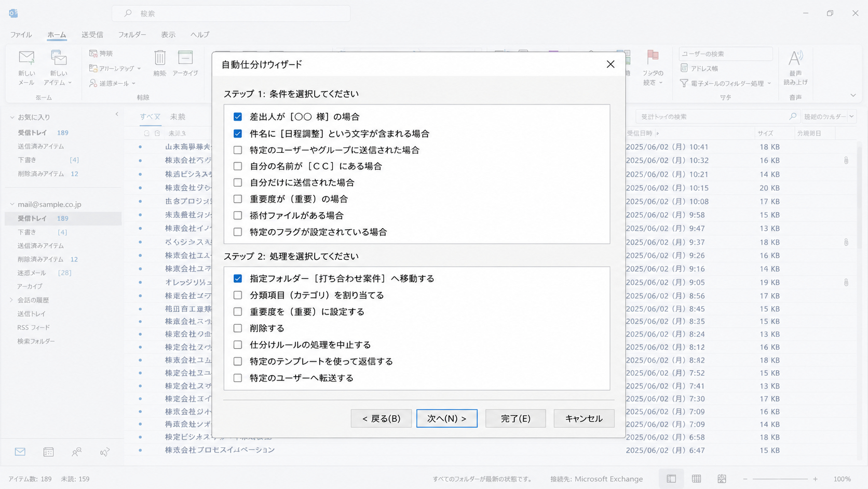Collapse the お気に入り favorites section
The image size is (868, 489).
(12, 117)
